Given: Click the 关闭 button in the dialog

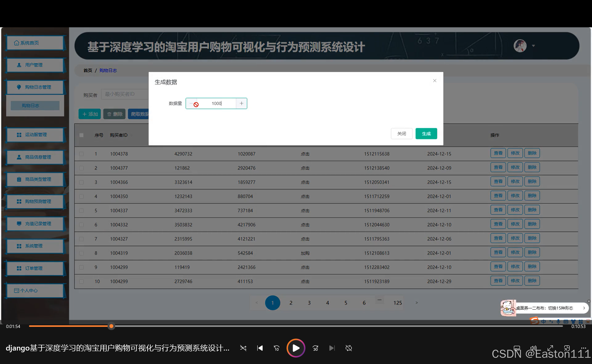Looking at the screenshot, I should pyautogui.click(x=401, y=134).
